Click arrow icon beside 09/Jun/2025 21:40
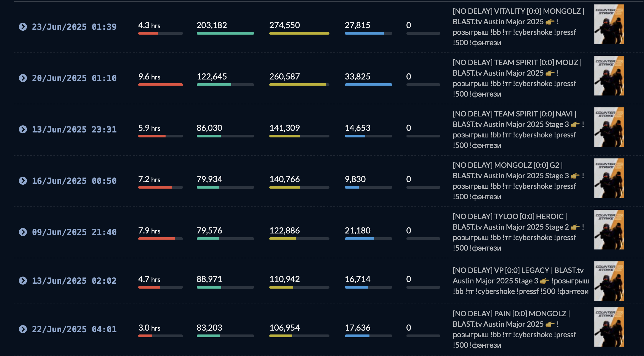The image size is (644, 356). 23,232
